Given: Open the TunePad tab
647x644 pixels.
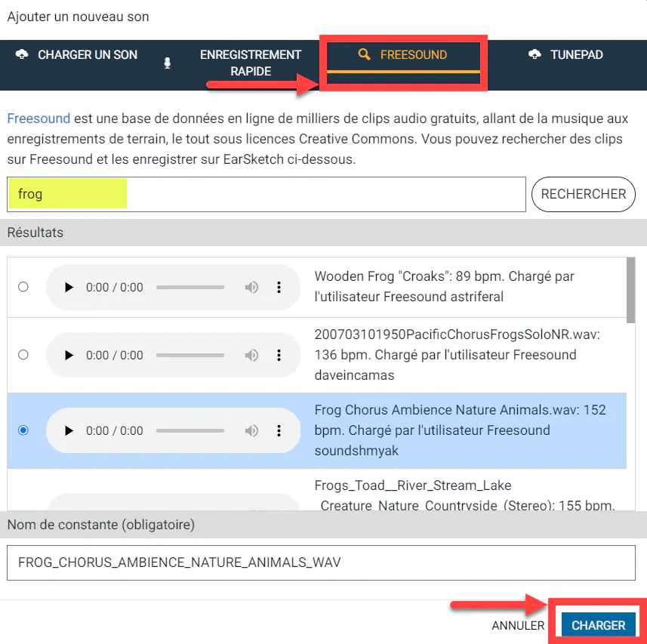Looking at the screenshot, I should [565, 55].
